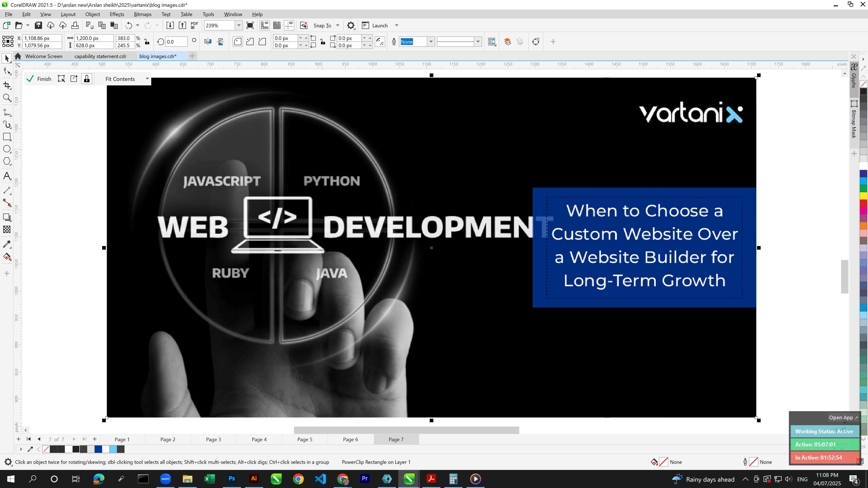The height and width of the screenshot is (488, 868).
Task: Click the Wrap Text icon
Action: pos(492,42)
